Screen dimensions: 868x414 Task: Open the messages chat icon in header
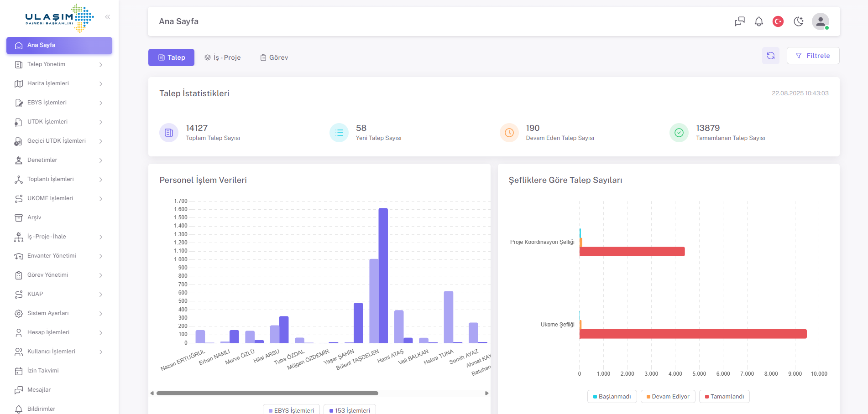[x=739, y=21]
